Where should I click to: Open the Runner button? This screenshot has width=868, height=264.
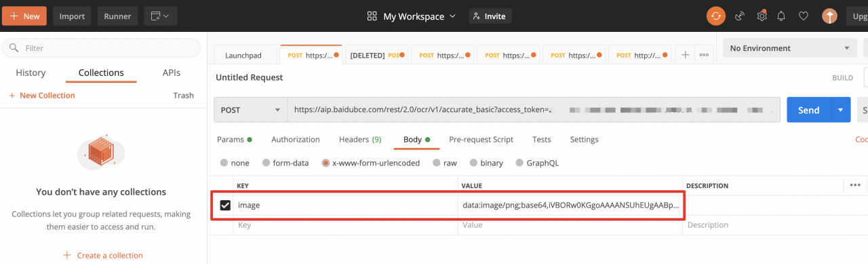point(117,16)
